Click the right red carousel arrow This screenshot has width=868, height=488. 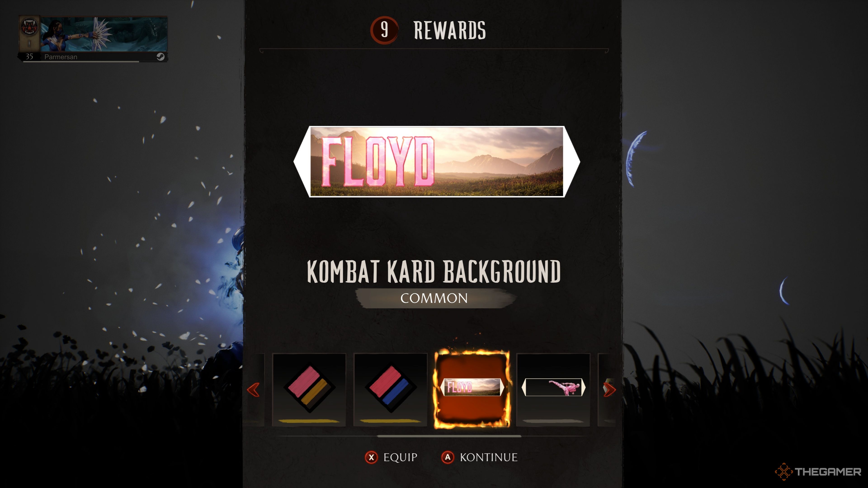pos(609,390)
